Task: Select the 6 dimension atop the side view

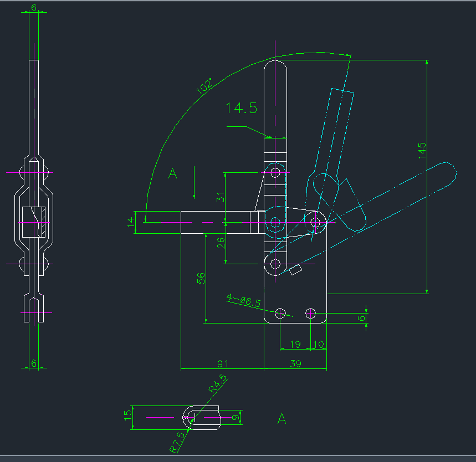Action: coord(34,8)
